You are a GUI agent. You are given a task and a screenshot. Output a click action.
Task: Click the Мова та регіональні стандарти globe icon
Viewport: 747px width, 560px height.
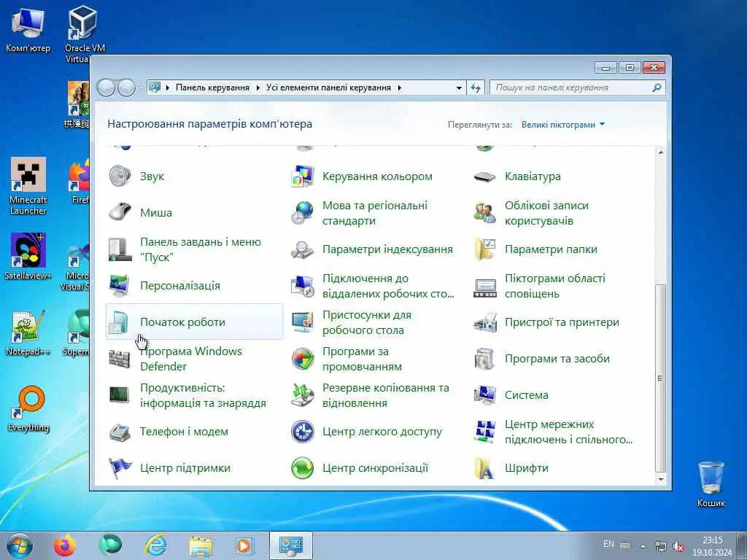pyautogui.click(x=303, y=213)
